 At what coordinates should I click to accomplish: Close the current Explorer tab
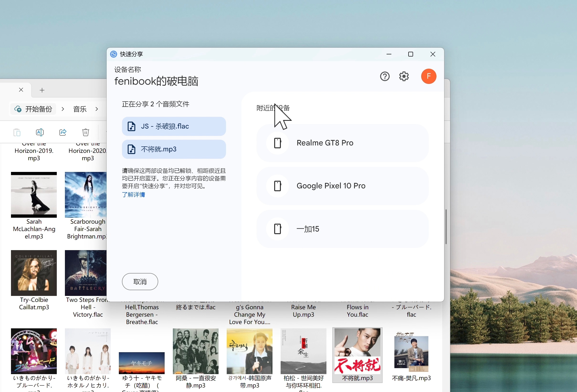21,90
